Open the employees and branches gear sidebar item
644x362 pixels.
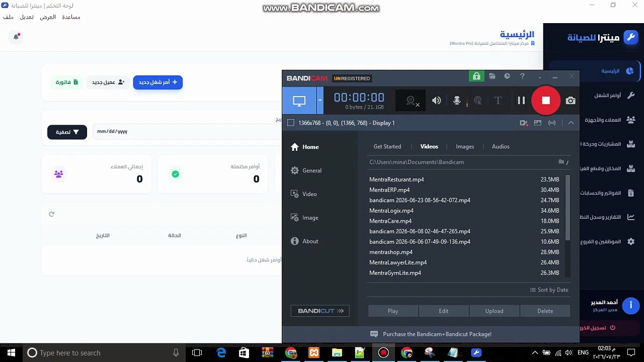[608, 242]
